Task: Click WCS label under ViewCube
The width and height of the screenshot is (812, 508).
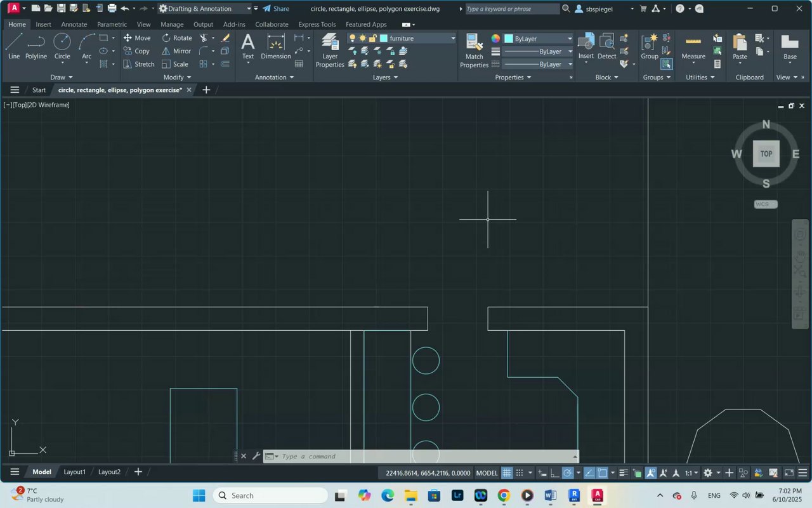Action: pyautogui.click(x=766, y=204)
